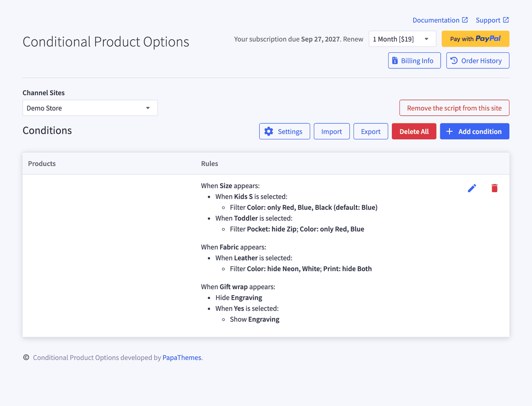This screenshot has width=532, height=406.
Task: Open the Support link
Action: 492,20
